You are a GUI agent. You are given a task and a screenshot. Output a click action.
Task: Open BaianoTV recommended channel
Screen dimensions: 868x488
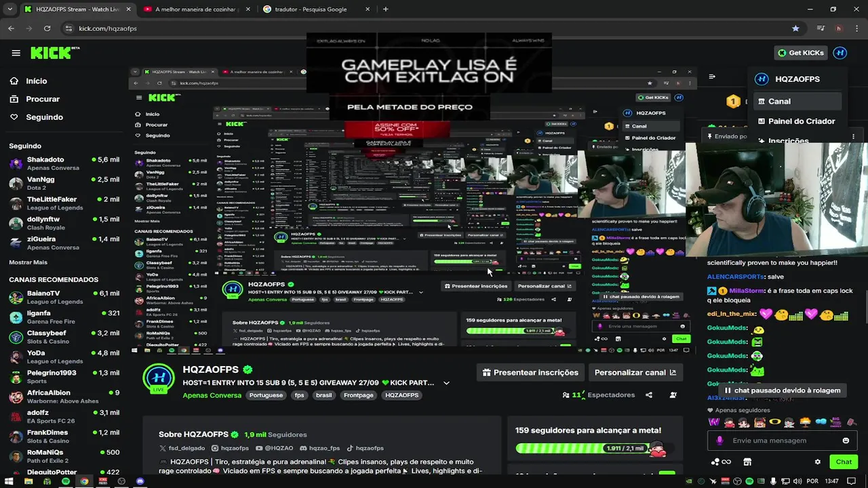(64, 297)
